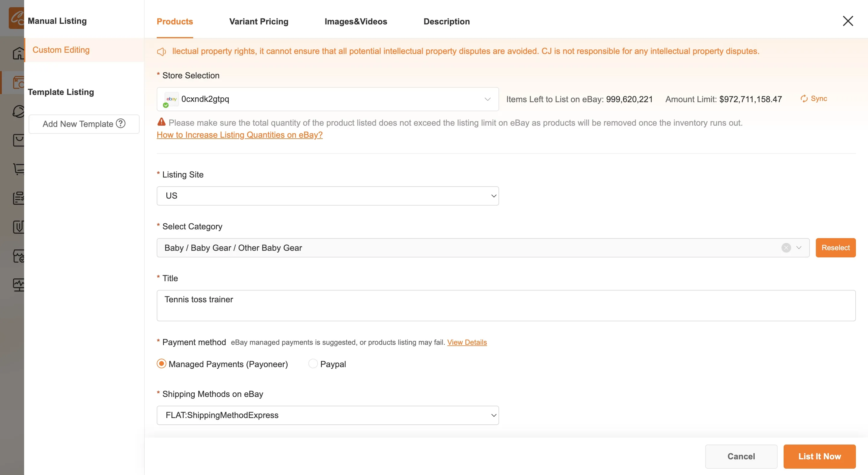Click the announcement speaker icon
Screen dimensions: 868x475
pyautogui.click(x=162, y=52)
